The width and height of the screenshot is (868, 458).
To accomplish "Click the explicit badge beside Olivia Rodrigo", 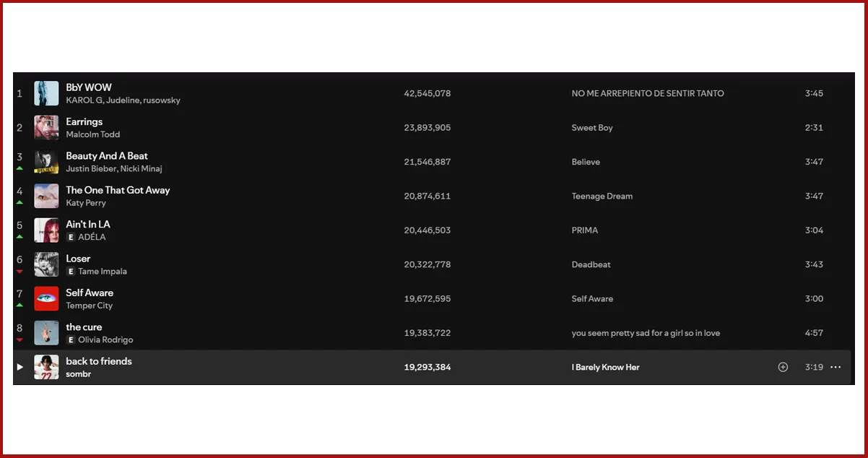I will (x=71, y=340).
